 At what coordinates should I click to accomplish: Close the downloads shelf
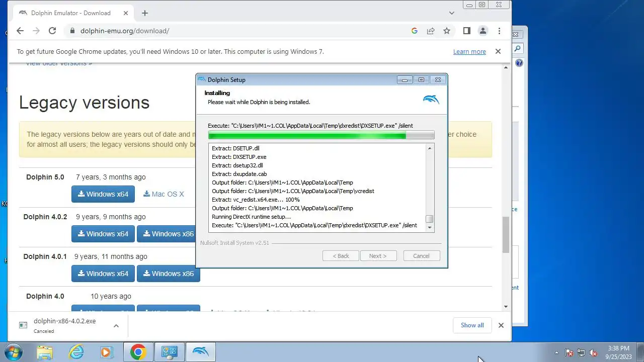click(501, 325)
